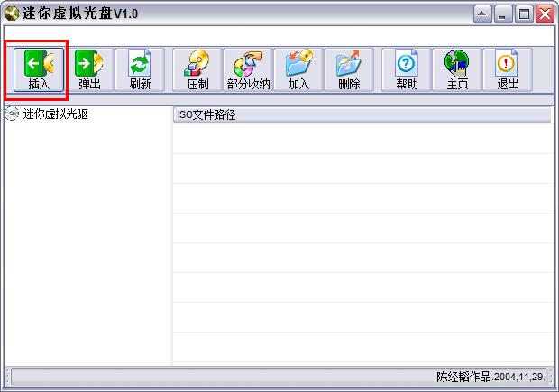Click status text 陈经韬作品.2004,11,29.
This screenshot has width=559, height=392.
[x=490, y=377]
